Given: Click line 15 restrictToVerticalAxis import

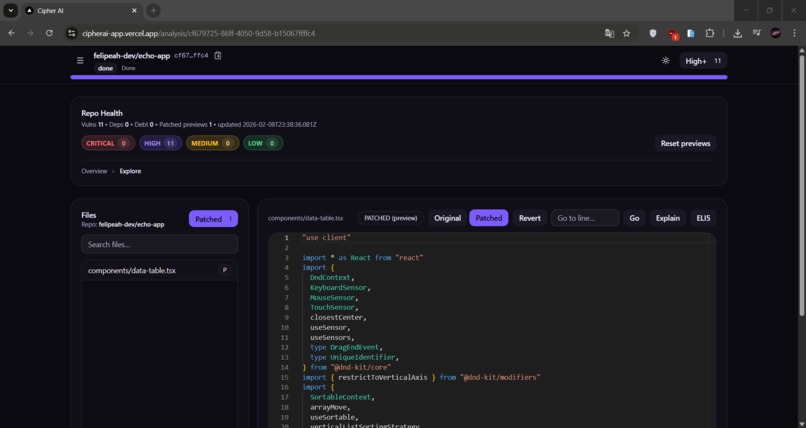Looking at the screenshot, I should pyautogui.click(x=421, y=377).
